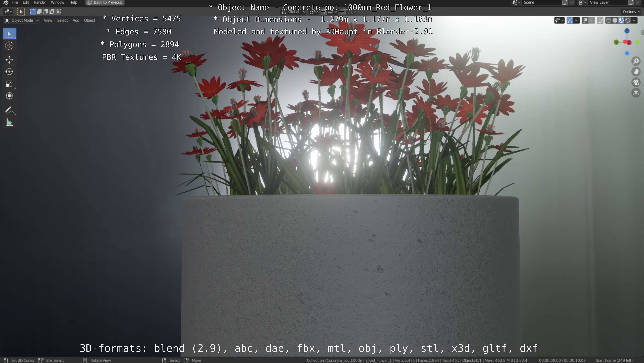Select the Transform tool
Screen dimensions: 644x363
point(9,96)
